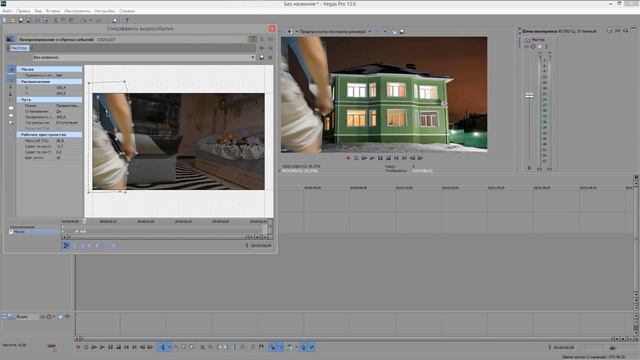Open the edit tool dropdown in bottom toolbar
Image resolution: width=640 pixels, height=360 pixels.
point(169,347)
